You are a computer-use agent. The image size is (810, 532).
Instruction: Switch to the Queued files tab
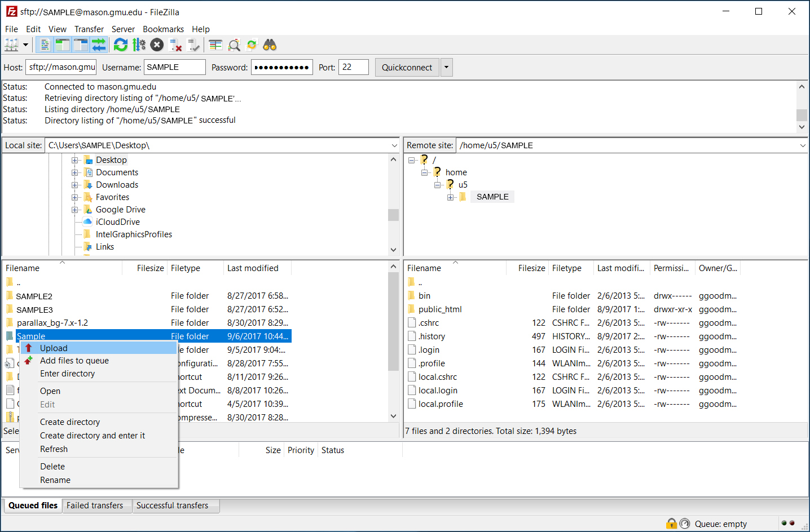[33, 506]
